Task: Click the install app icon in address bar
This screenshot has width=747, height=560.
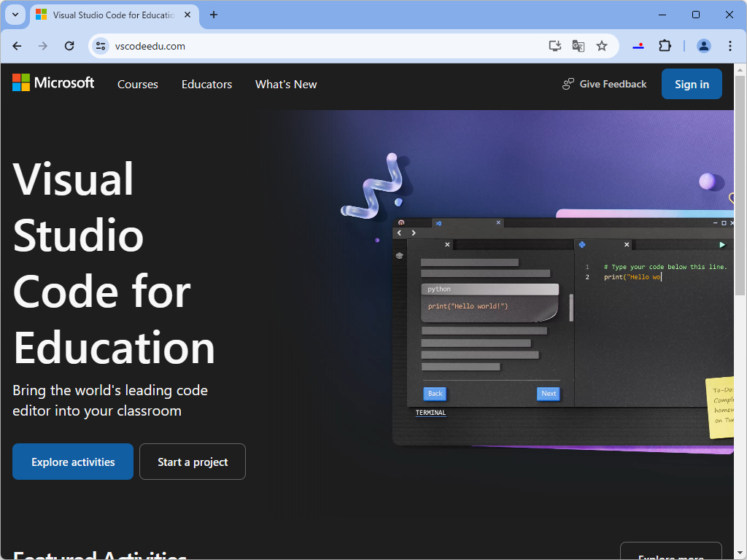Action: coord(554,45)
